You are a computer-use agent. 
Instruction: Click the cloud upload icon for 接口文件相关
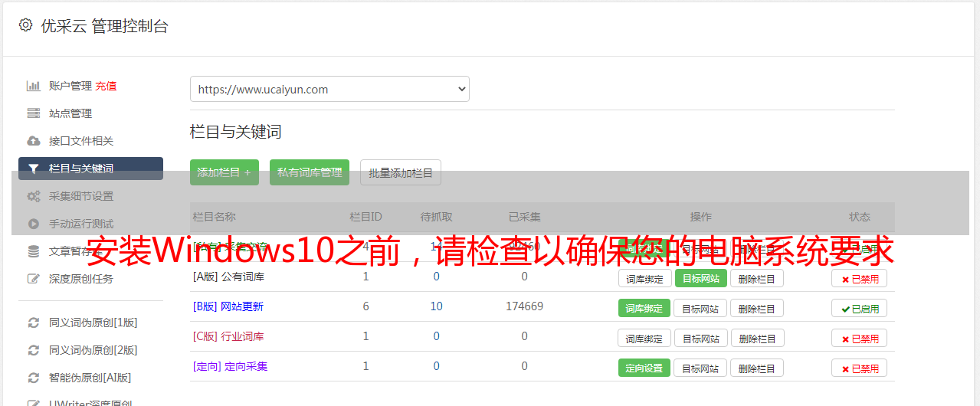point(33,141)
